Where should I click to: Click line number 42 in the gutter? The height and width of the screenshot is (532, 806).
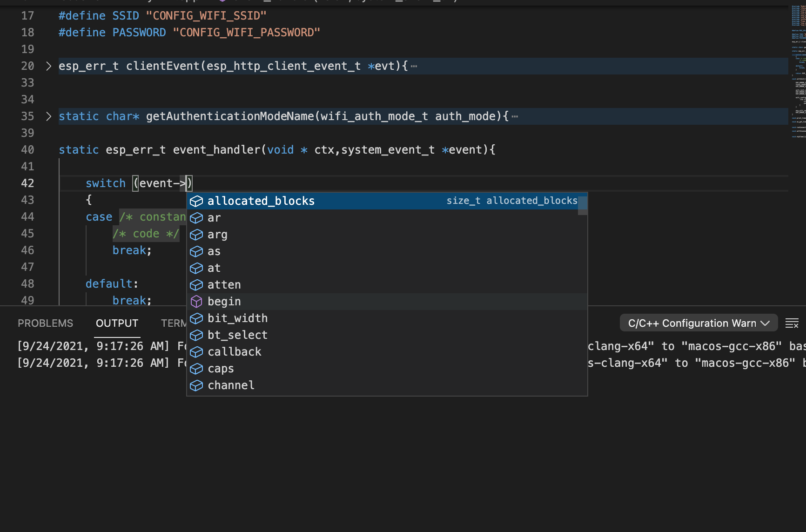click(x=27, y=183)
